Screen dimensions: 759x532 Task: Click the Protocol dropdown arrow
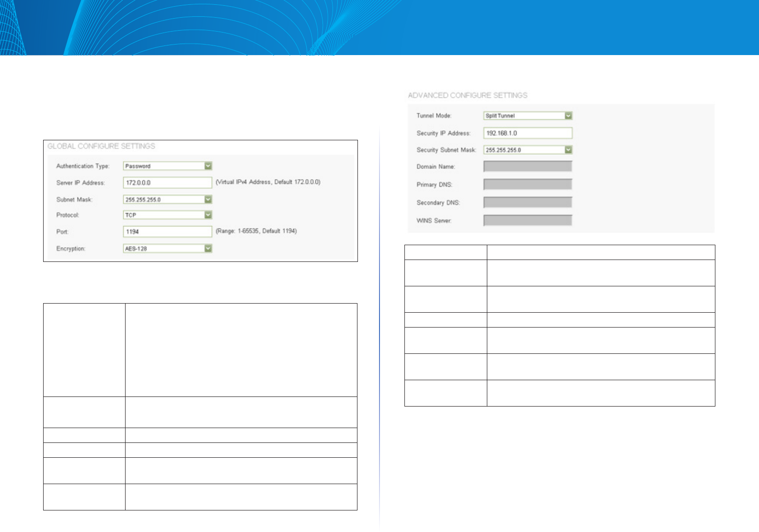[208, 215]
